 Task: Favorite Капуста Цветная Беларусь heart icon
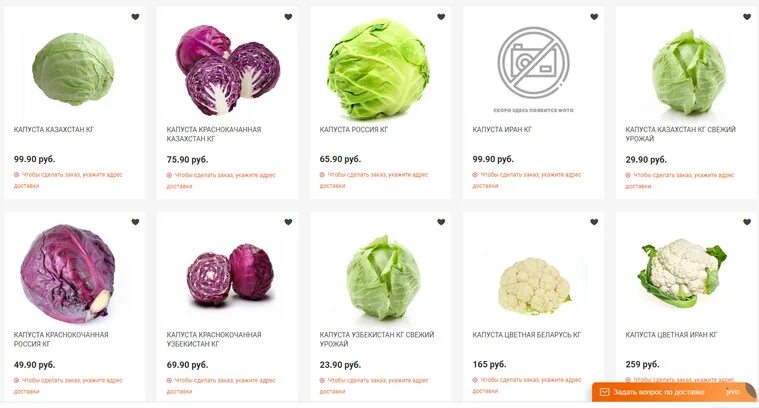tap(594, 222)
